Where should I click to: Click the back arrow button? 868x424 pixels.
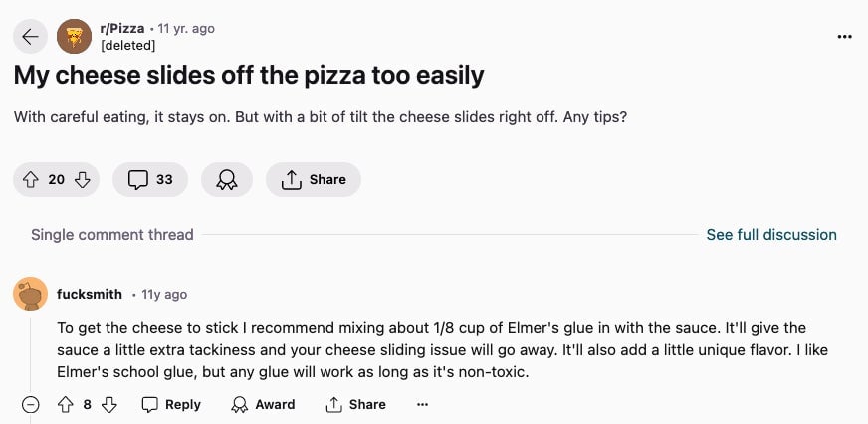click(x=30, y=37)
